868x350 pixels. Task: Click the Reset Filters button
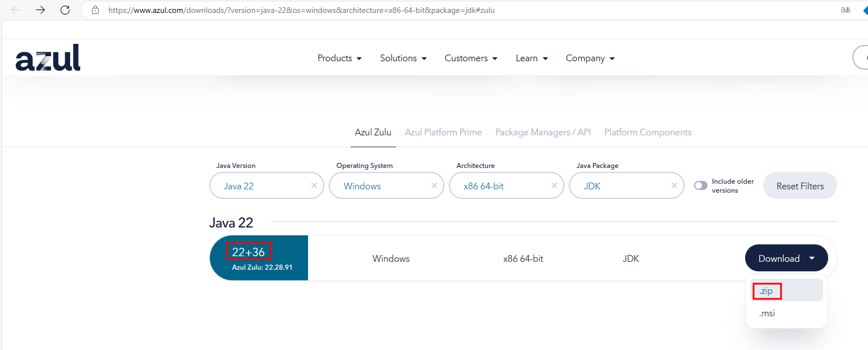point(800,186)
